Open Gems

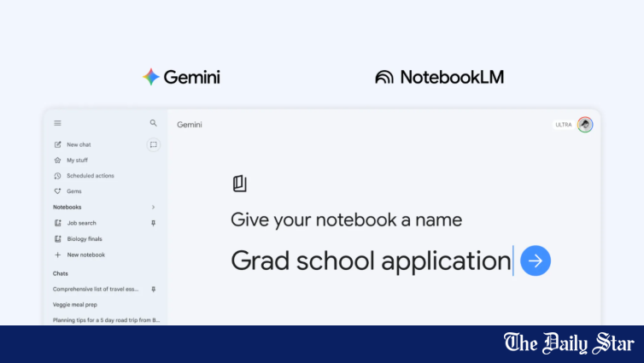click(74, 191)
